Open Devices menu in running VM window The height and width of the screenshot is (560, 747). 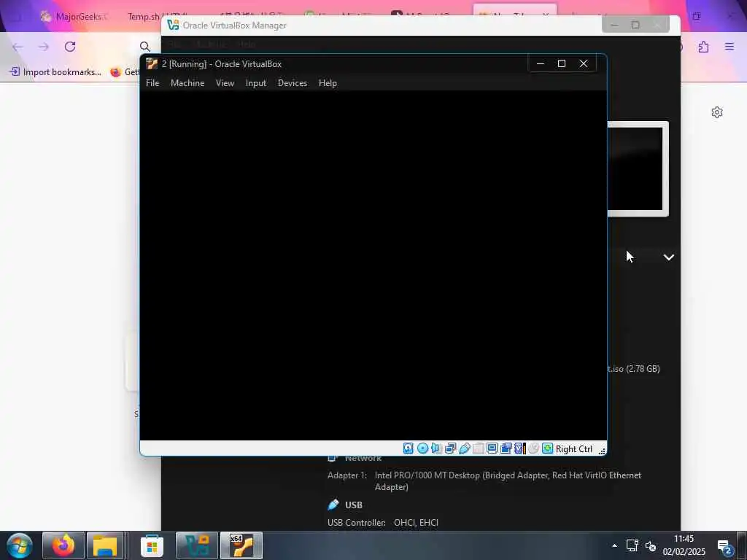coord(293,83)
